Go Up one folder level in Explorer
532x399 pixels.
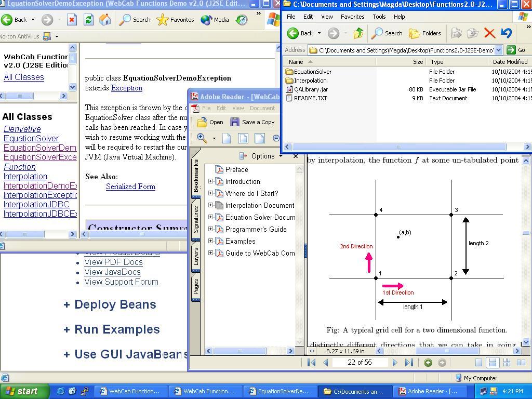358,33
